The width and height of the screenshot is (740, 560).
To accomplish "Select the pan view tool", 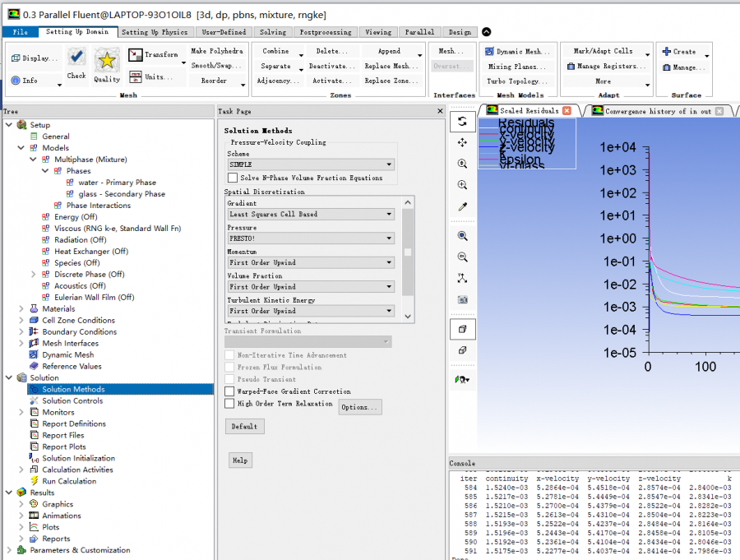I will tap(462, 142).
